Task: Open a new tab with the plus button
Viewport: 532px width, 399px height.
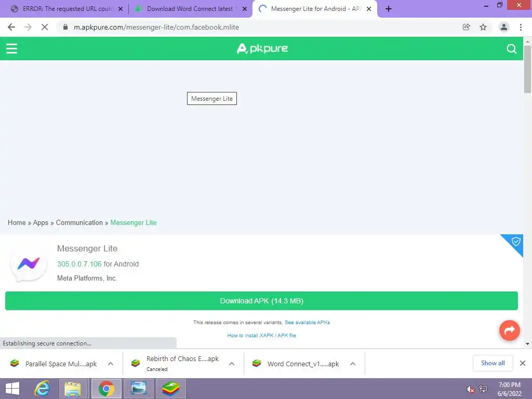Action: point(389,9)
